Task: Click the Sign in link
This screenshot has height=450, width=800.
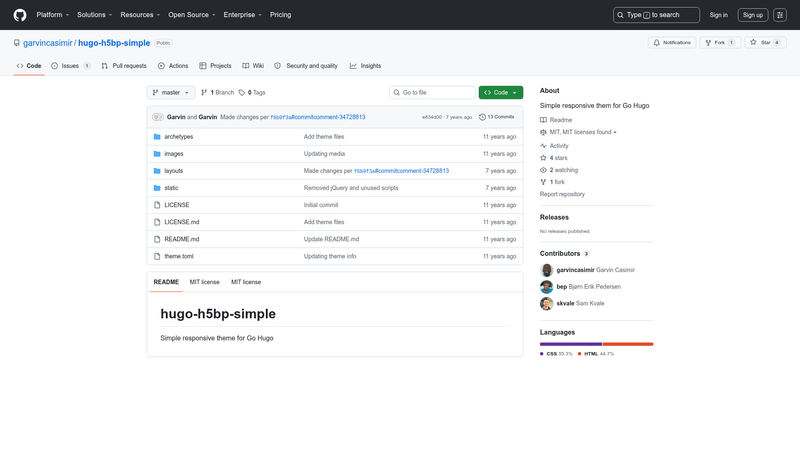Action: pyautogui.click(x=718, y=15)
